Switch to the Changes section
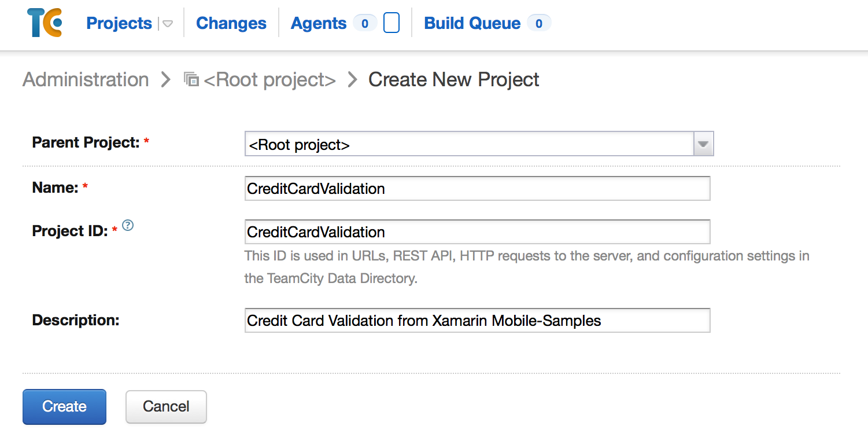Viewport: 868px width, 448px height. tap(231, 23)
